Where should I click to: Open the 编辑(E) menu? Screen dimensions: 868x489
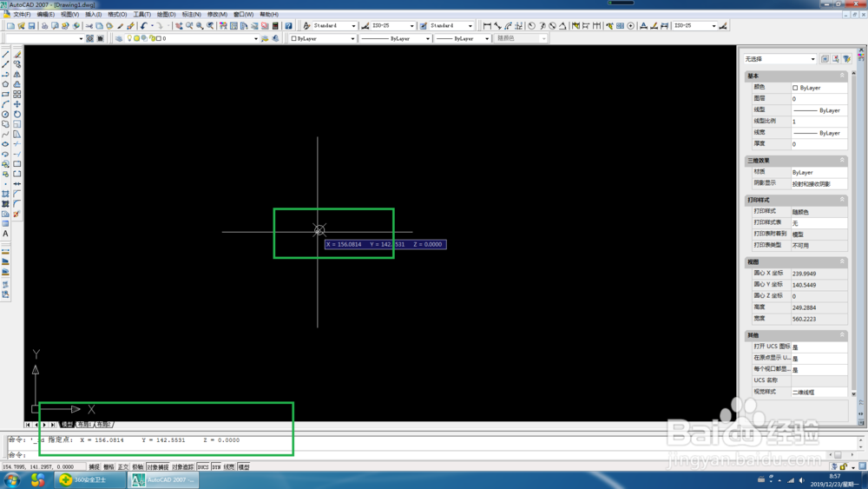45,15
